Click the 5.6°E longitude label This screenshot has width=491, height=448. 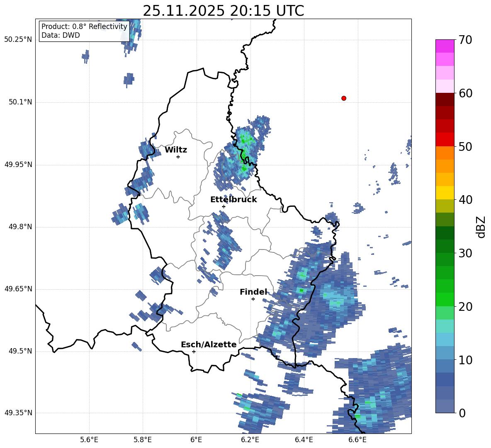(x=89, y=440)
